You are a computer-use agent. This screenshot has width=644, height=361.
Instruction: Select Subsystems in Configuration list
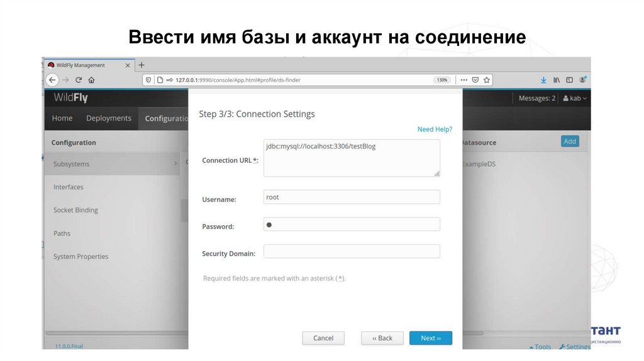pyautogui.click(x=112, y=164)
